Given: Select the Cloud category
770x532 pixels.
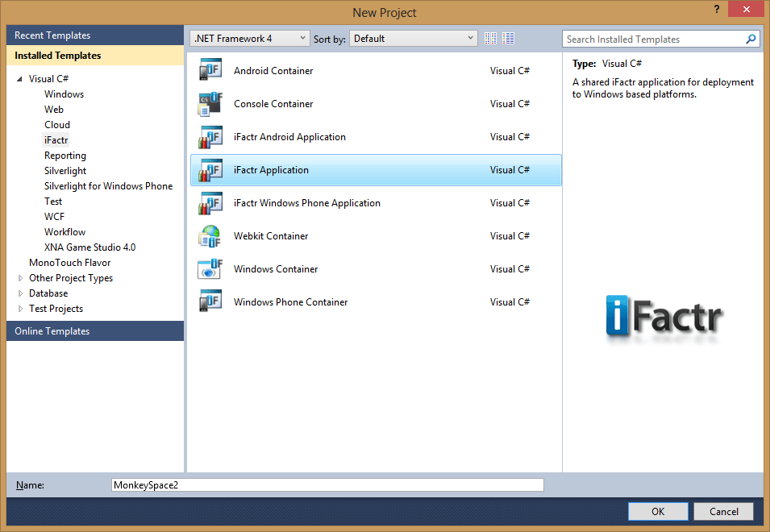Looking at the screenshot, I should coord(57,125).
